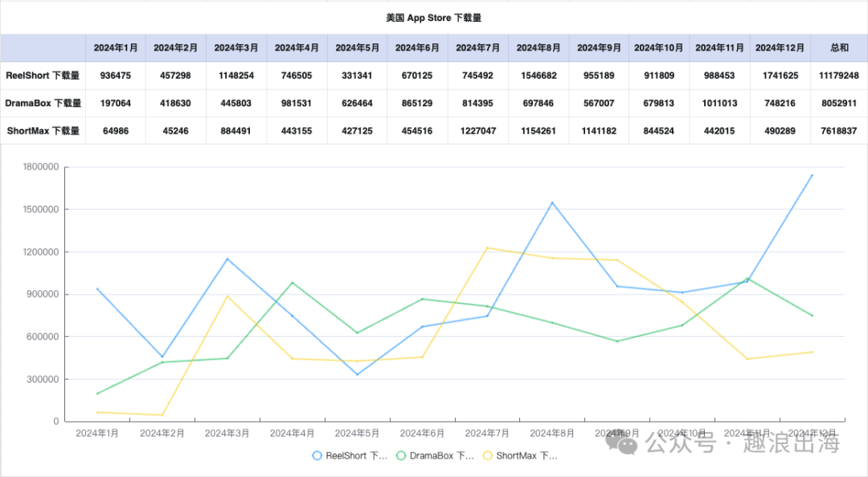Select cell with value 197064
The width and height of the screenshot is (868, 477).
[x=116, y=103]
